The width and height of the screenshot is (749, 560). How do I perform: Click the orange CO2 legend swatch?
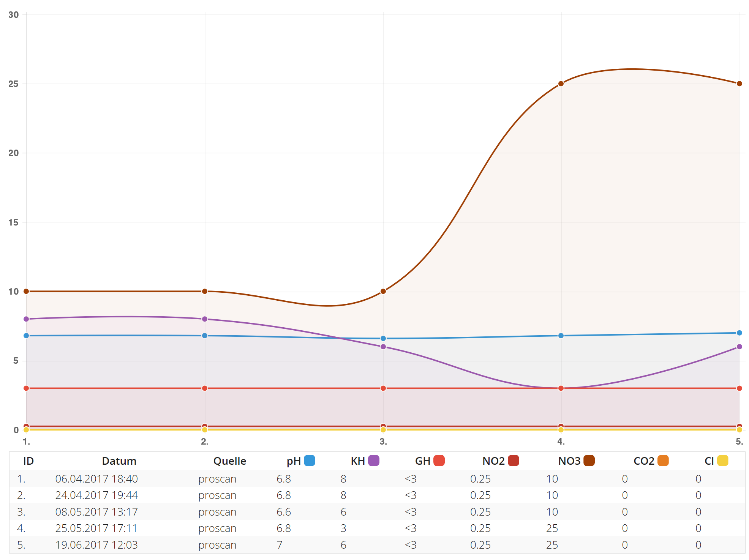pos(663,461)
